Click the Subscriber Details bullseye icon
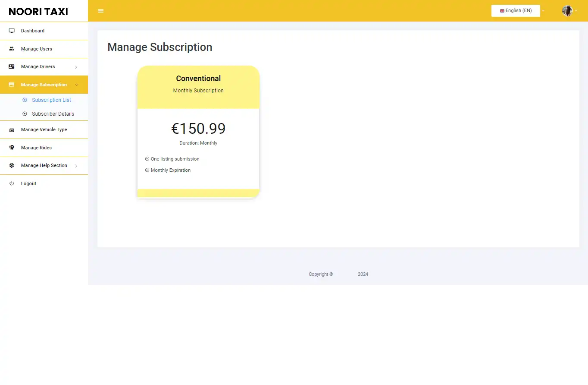Image resolution: width=588 pixels, height=385 pixels. pos(25,114)
